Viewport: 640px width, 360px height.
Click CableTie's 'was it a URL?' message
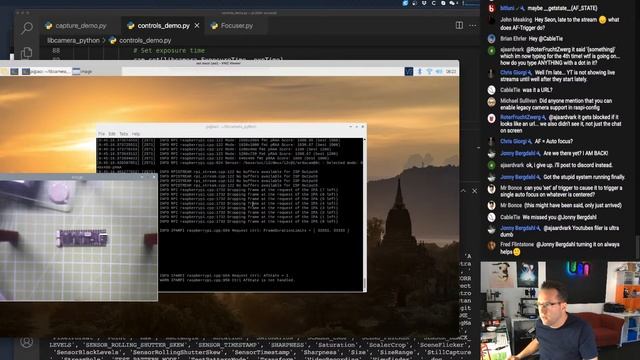tap(526, 90)
